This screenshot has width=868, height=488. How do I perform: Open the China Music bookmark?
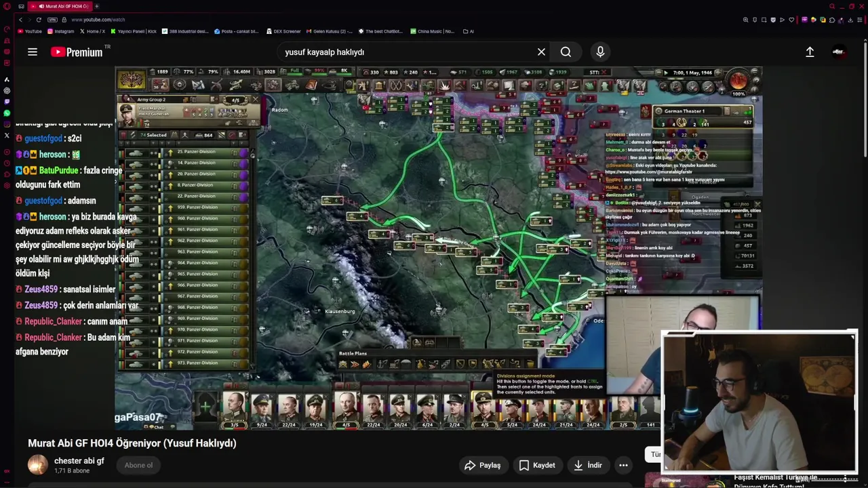click(x=433, y=31)
